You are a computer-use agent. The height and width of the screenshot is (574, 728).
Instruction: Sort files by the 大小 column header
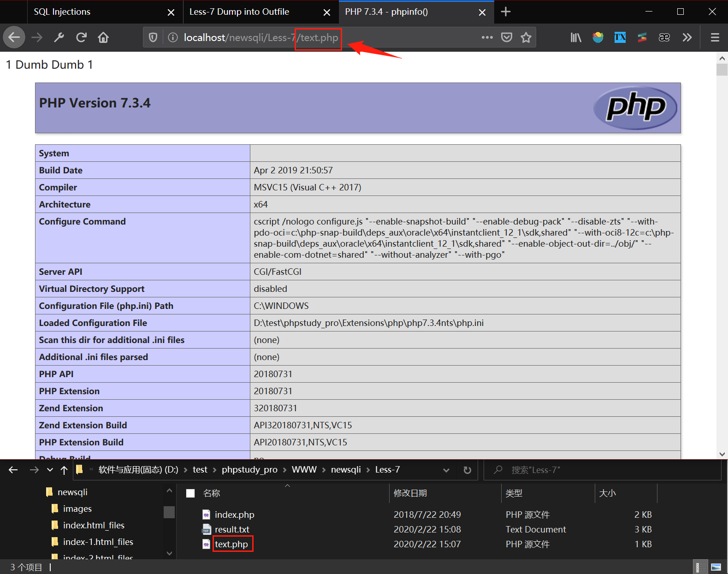click(607, 493)
